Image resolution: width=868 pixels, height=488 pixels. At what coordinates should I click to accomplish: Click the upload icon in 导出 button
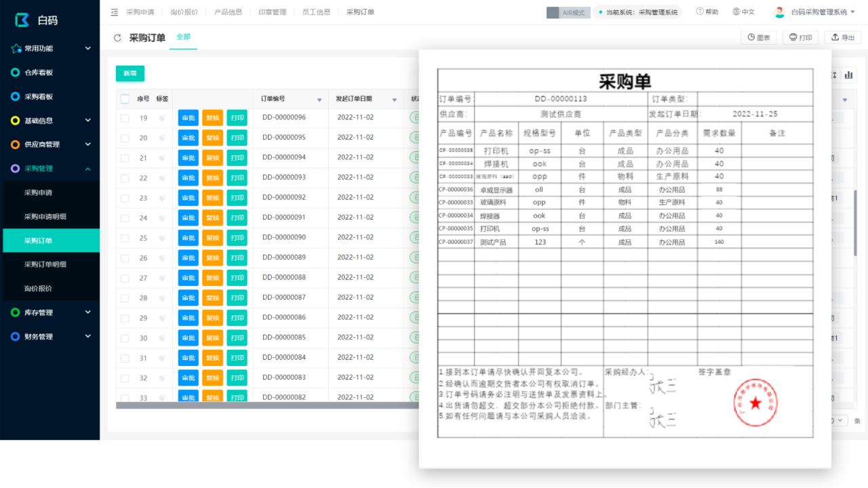(835, 37)
